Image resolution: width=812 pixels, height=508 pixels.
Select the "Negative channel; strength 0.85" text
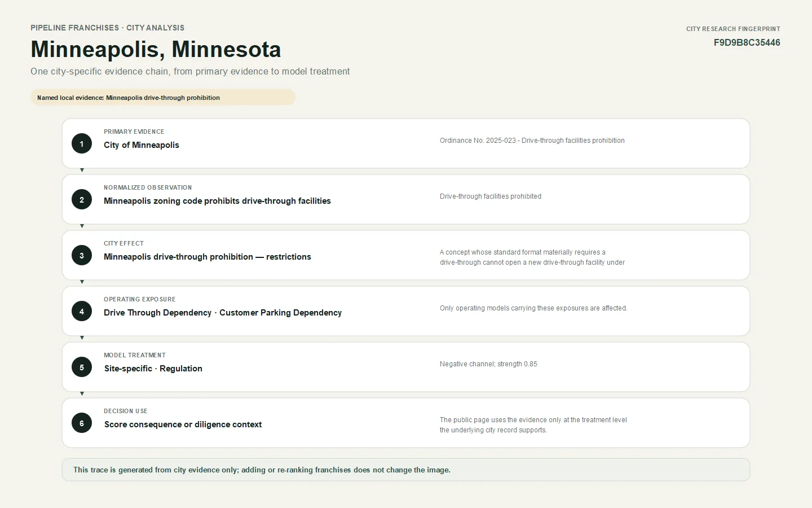pos(488,364)
